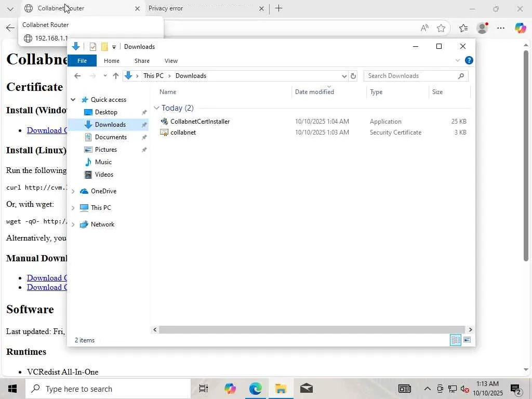
Task: Open the Favorites list icon in Edge
Action: [463, 28]
